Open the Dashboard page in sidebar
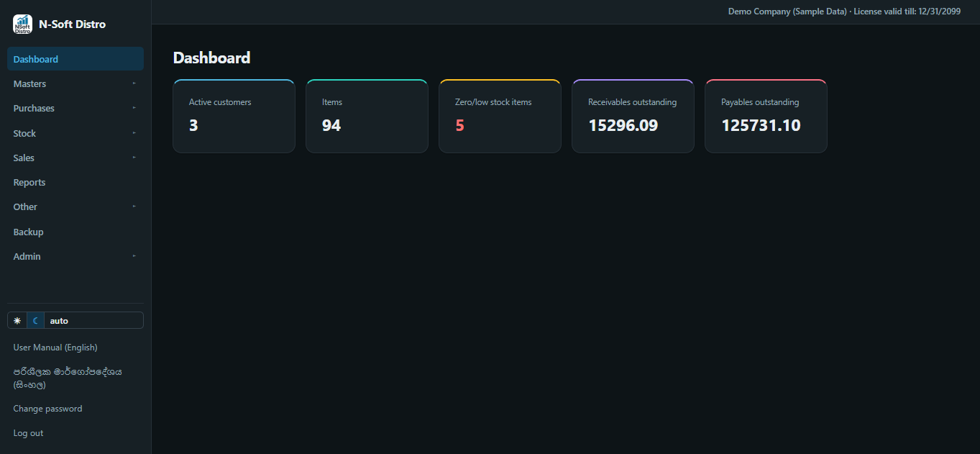The width and height of the screenshot is (980, 454). tap(75, 59)
